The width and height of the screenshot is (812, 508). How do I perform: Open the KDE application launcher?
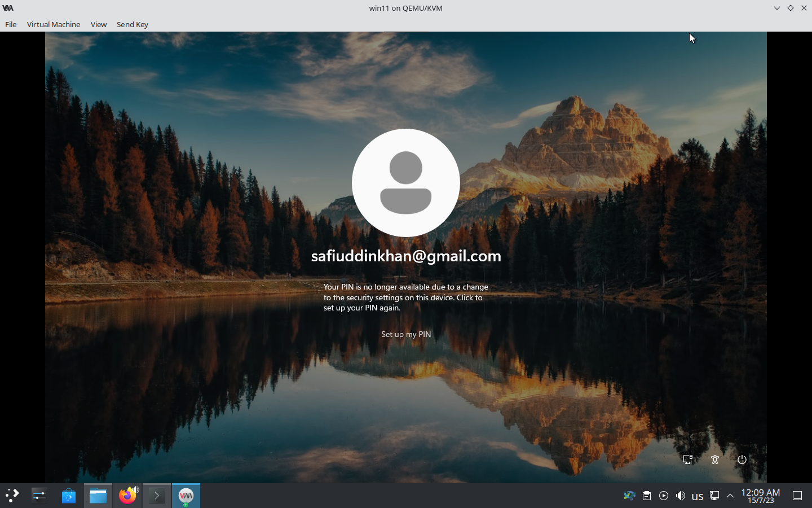coord(12,496)
